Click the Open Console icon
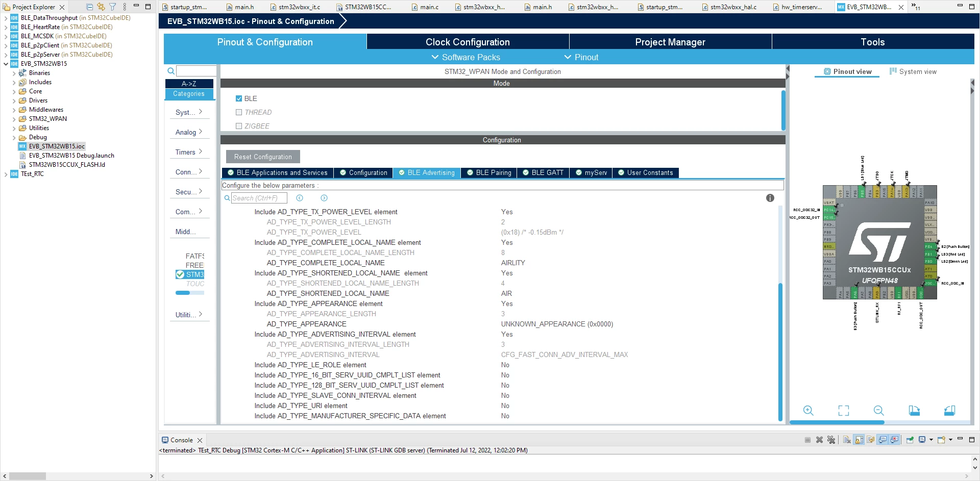Viewport: 980px width, 481px height. 941,440
